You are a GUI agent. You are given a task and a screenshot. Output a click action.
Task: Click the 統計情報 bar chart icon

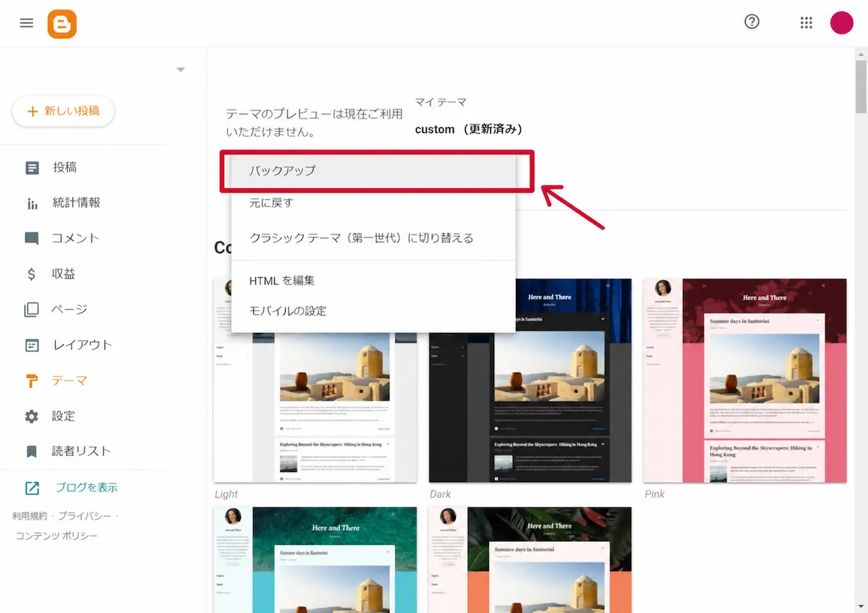click(32, 203)
